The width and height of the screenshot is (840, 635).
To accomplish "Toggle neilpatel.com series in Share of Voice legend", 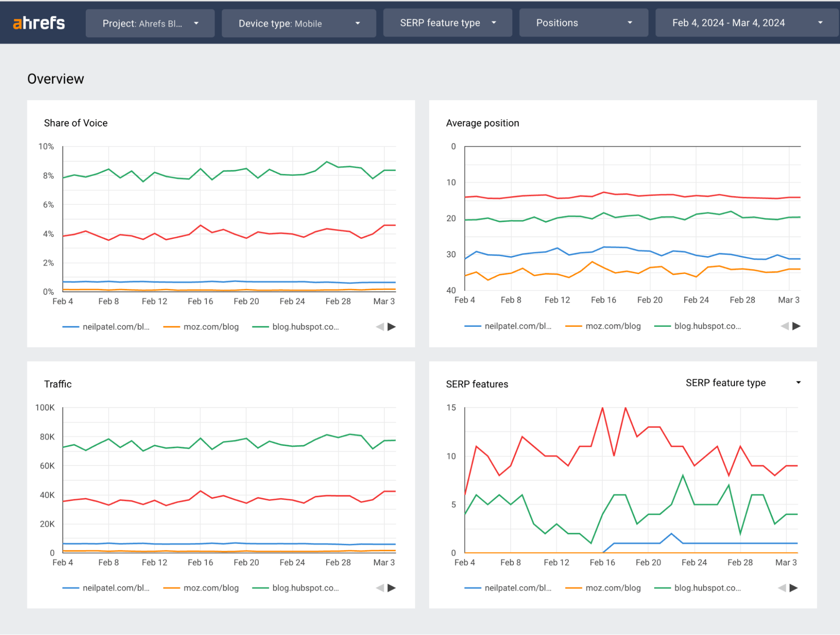I will (116, 327).
